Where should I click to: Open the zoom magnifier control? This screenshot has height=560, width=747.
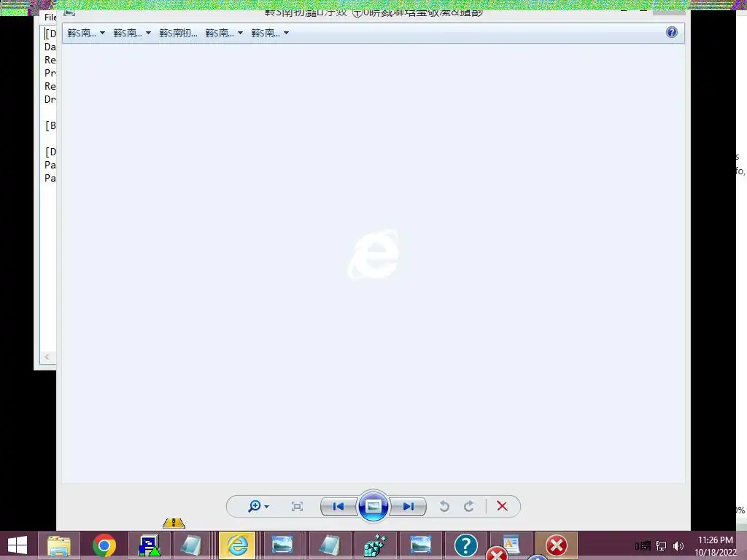click(255, 506)
